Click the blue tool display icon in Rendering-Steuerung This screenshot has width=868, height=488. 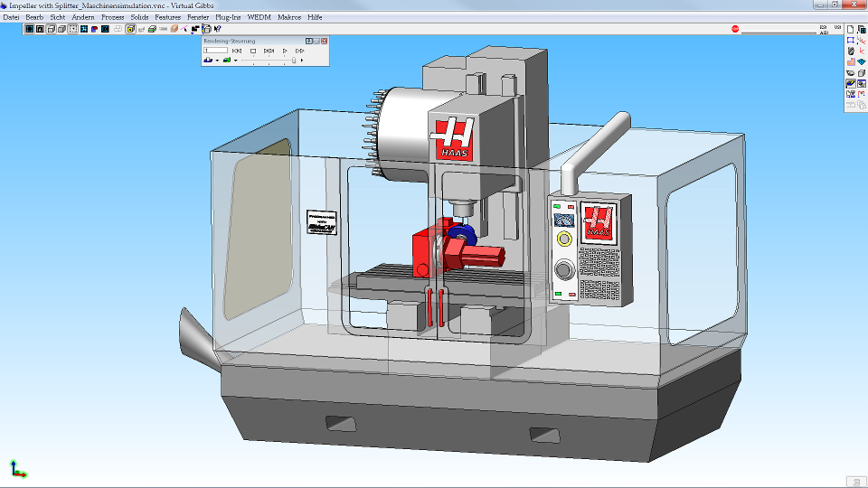208,60
